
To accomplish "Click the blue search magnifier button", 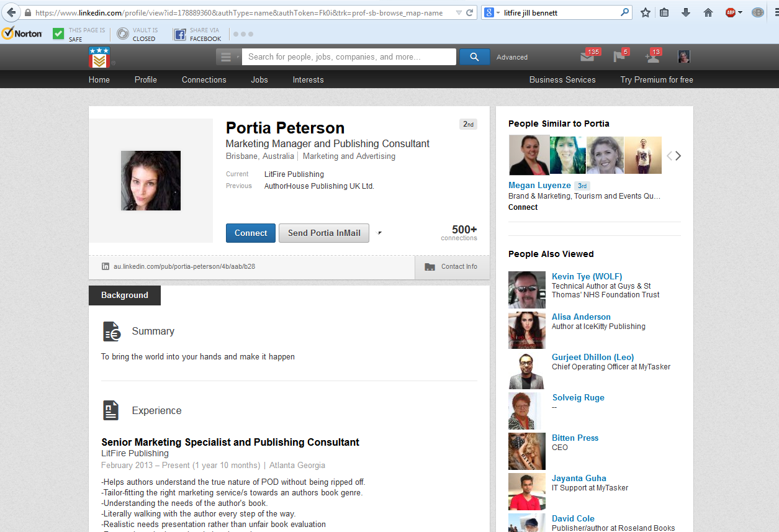I will pos(474,57).
